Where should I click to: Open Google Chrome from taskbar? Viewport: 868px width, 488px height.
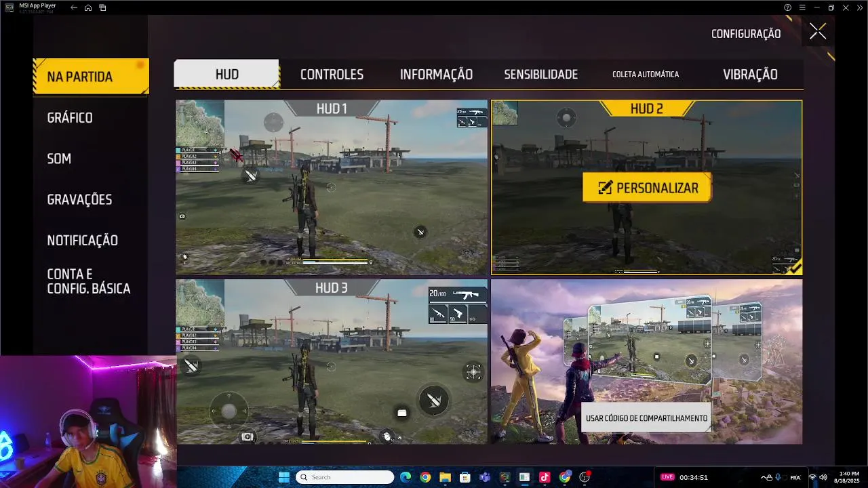point(425,477)
